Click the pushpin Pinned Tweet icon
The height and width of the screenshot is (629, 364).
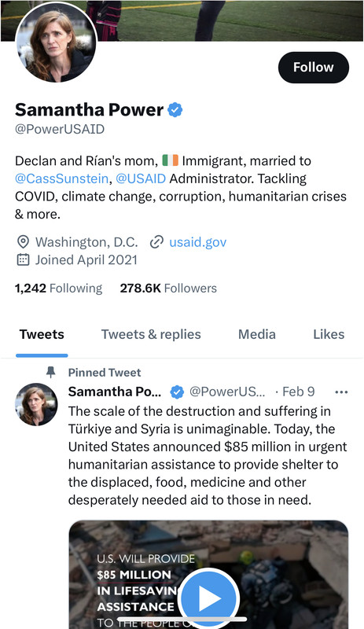tap(50, 372)
